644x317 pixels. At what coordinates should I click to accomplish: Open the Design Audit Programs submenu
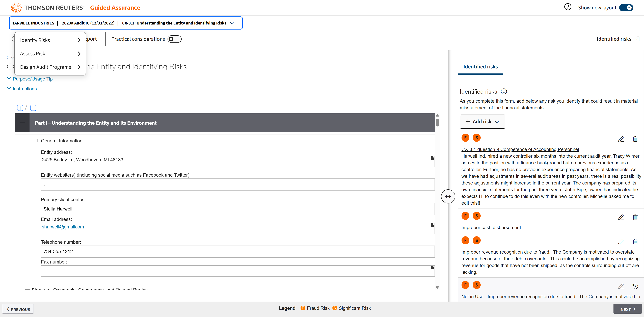tap(50, 67)
